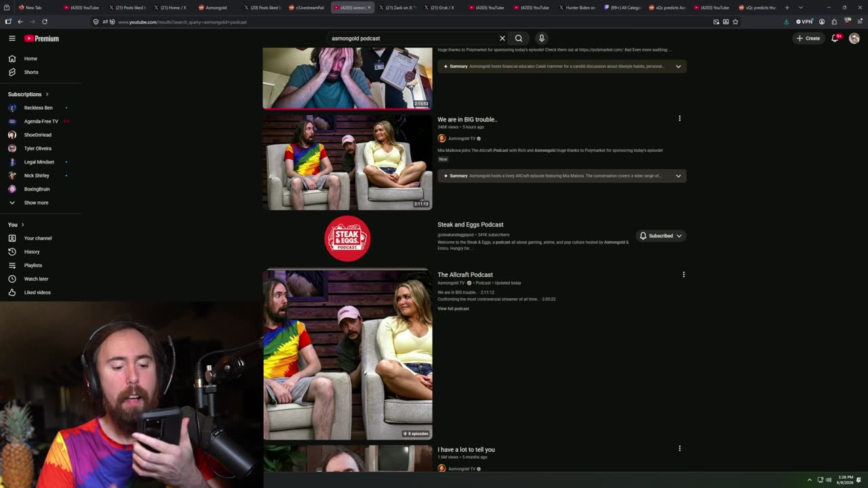Reload the page with the refresh icon
This screenshot has width=868, height=488.
tap(45, 22)
